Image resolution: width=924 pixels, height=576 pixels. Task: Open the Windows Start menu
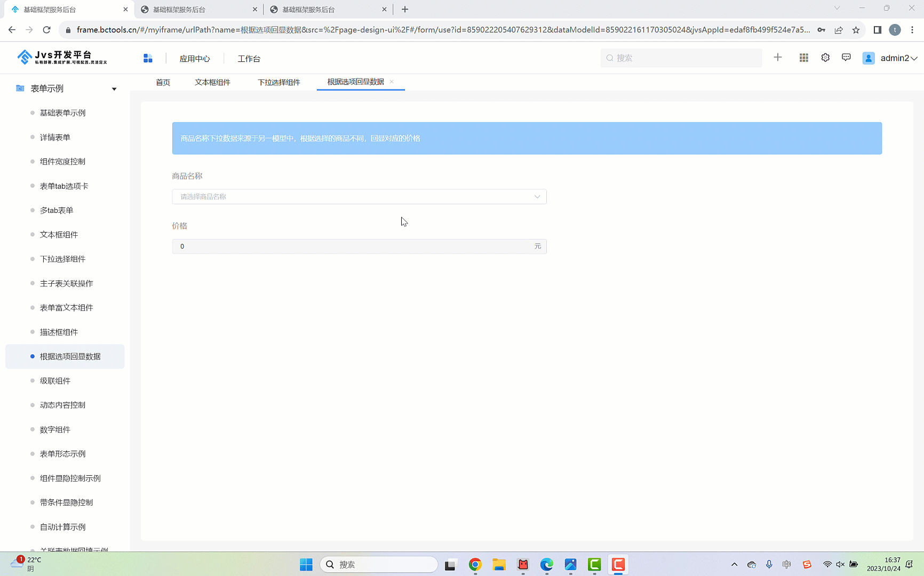pos(306,564)
